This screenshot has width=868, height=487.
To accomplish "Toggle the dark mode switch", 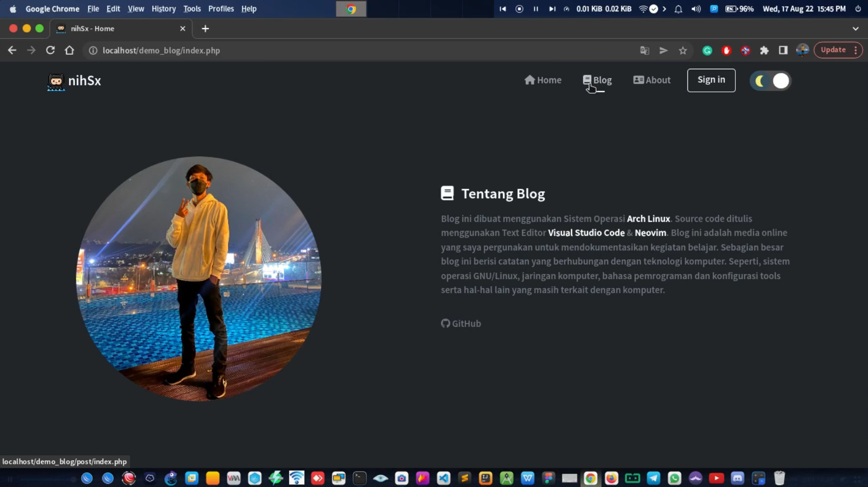I will [770, 81].
